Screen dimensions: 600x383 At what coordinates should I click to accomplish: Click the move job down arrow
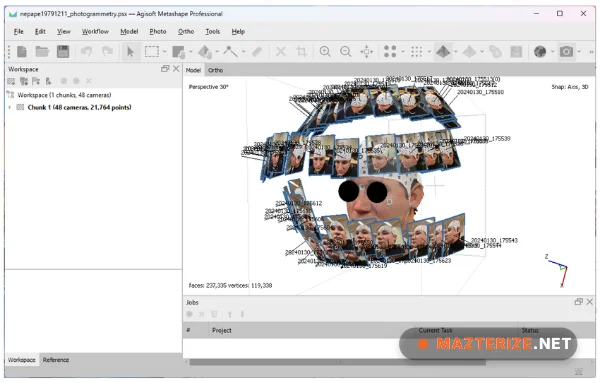(242, 315)
